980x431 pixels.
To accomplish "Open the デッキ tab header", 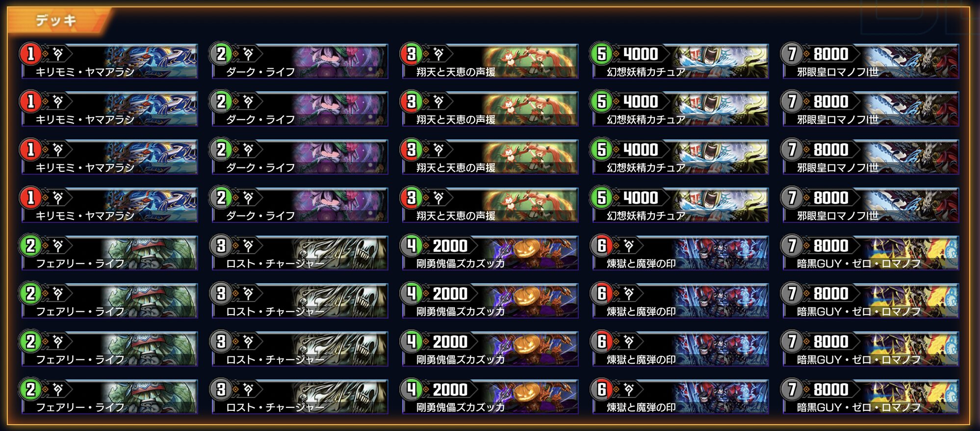I will 56,20.
